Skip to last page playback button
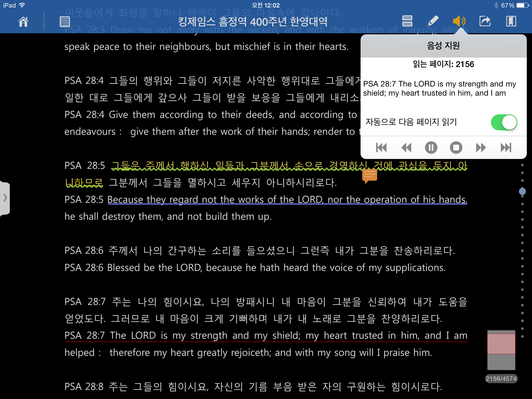Viewport: 532px width, 399px height. tap(506, 148)
